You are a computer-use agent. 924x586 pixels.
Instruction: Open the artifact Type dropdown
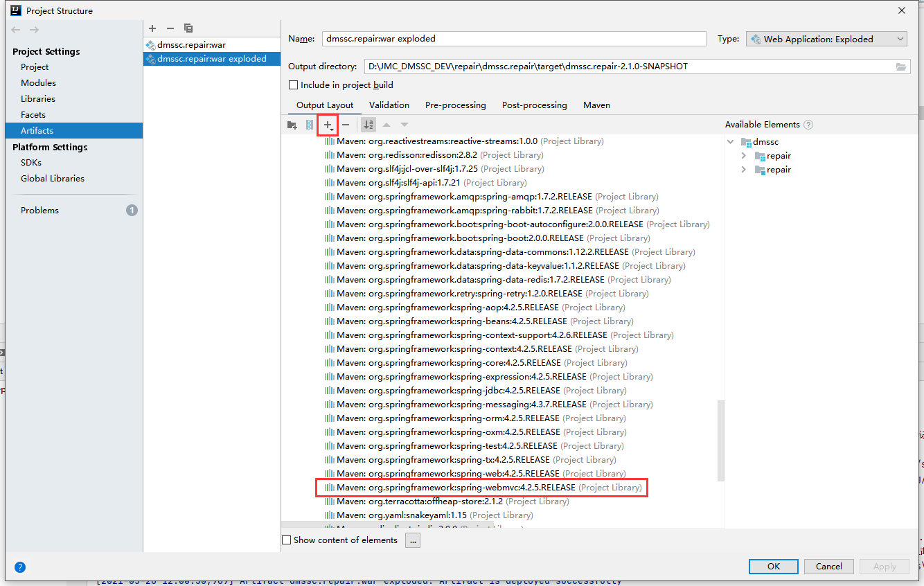coord(826,39)
